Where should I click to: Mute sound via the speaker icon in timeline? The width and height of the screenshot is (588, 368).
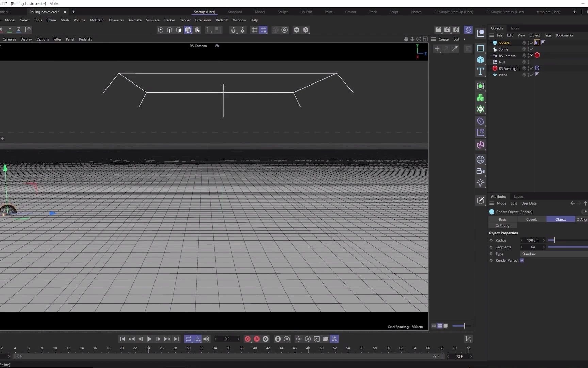(206, 339)
